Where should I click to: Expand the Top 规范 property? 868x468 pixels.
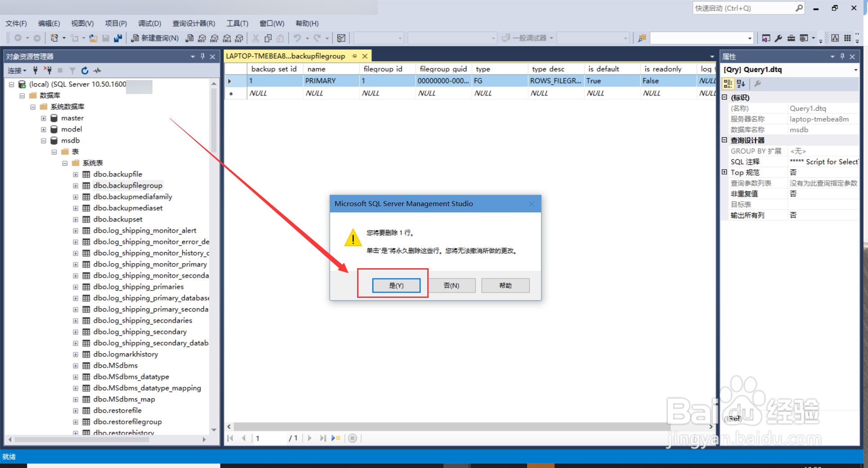(x=725, y=172)
